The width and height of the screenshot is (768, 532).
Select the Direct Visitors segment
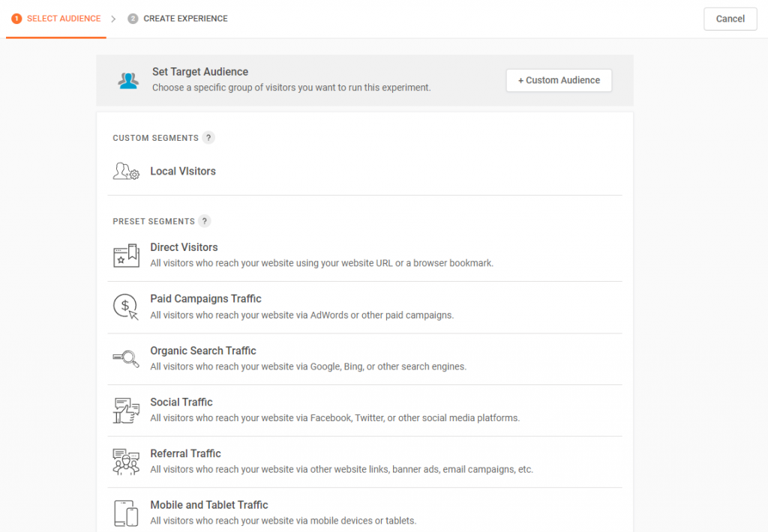(365, 256)
